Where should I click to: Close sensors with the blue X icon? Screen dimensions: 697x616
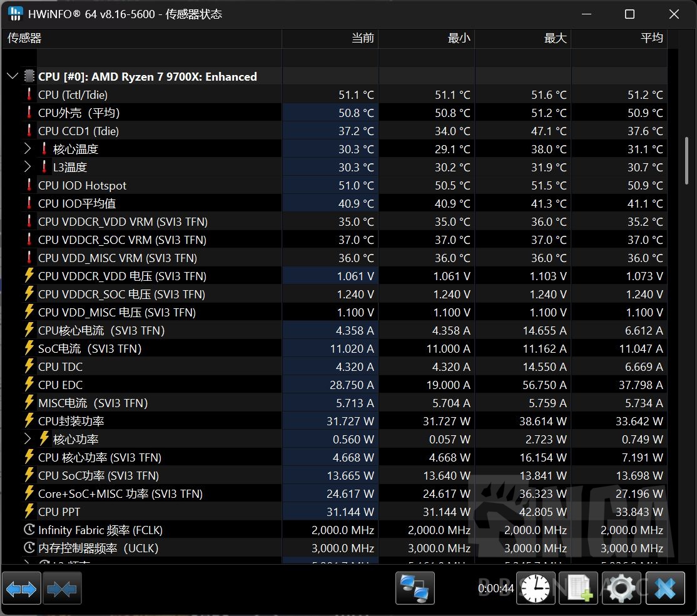coord(665,589)
